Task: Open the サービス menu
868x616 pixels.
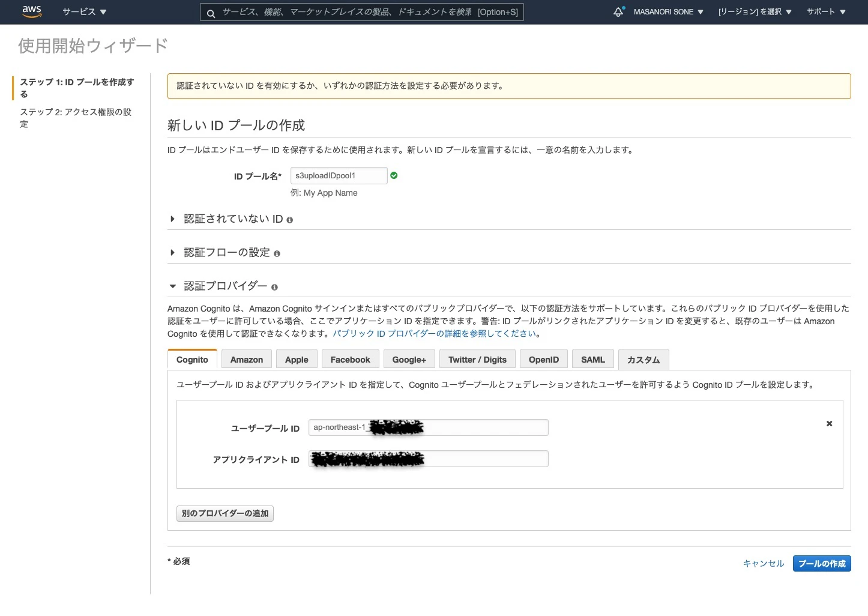Action: [84, 11]
